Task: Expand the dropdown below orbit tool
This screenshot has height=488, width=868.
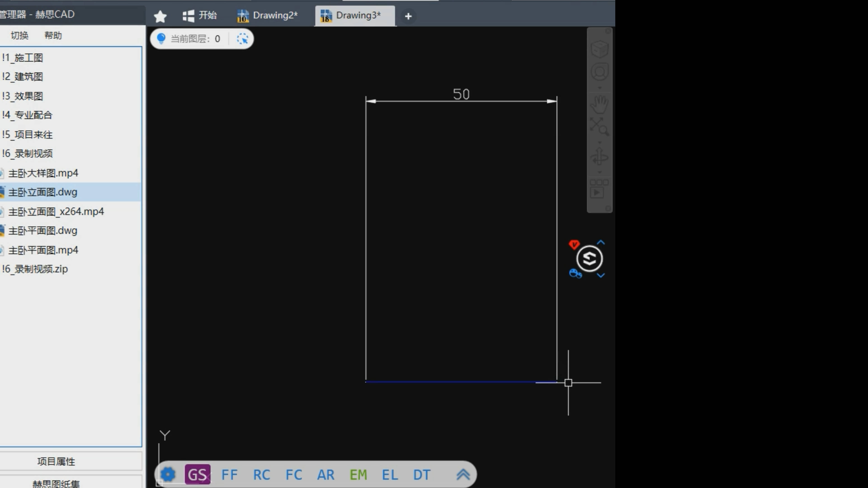Action: 599,172
